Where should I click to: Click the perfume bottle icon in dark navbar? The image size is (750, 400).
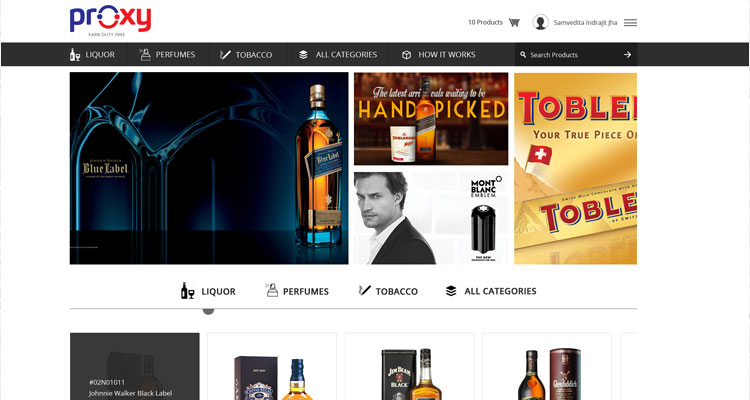(x=145, y=55)
